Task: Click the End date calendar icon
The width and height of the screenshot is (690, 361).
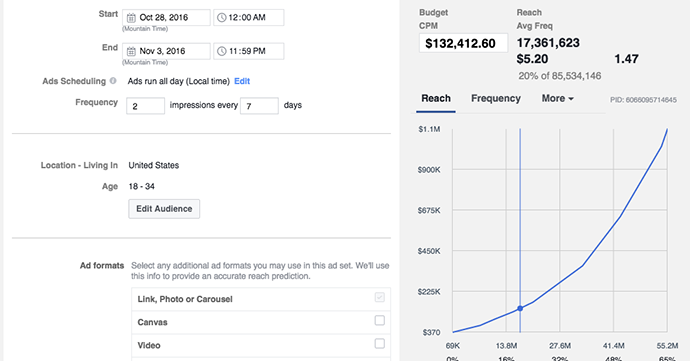Action: click(x=131, y=52)
